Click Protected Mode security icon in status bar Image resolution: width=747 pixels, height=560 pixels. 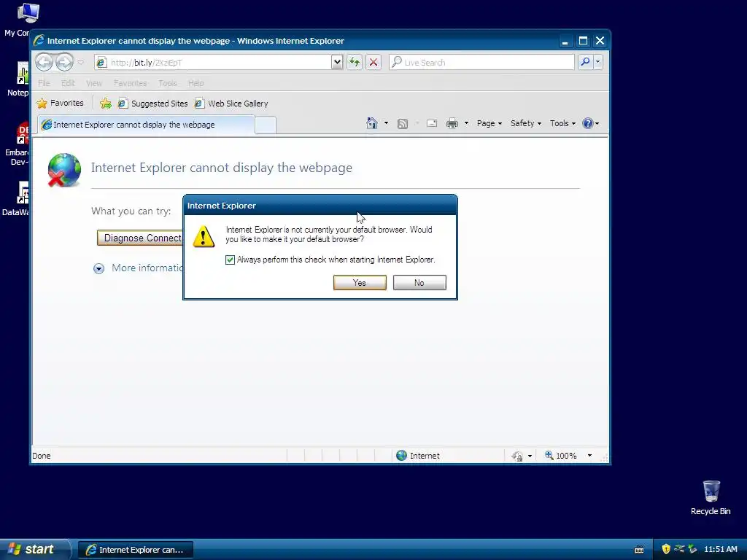click(x=517, y=456)
